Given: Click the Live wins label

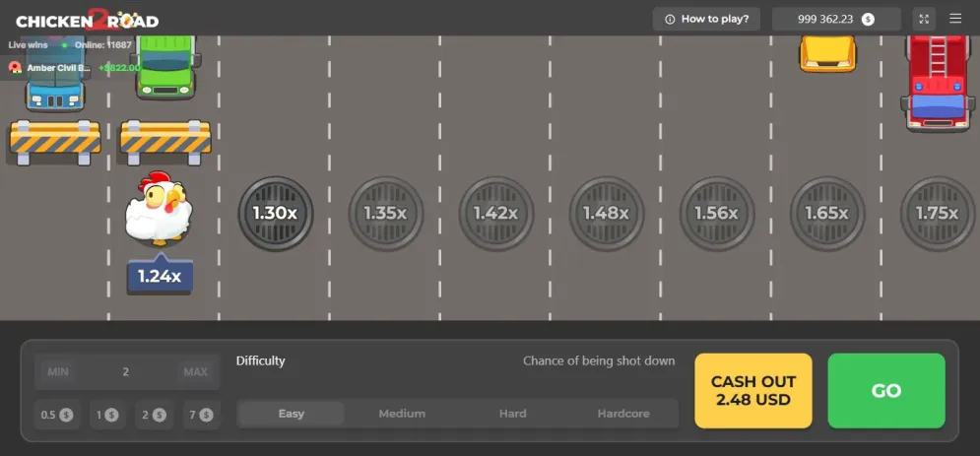Looking at the screenshot, I should pyautogui.click(x=29, y=45).
